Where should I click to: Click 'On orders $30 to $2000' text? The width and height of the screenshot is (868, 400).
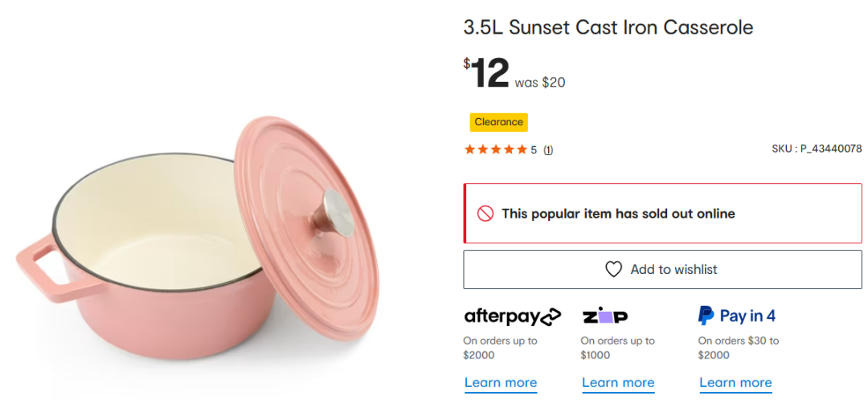[738, 348]
